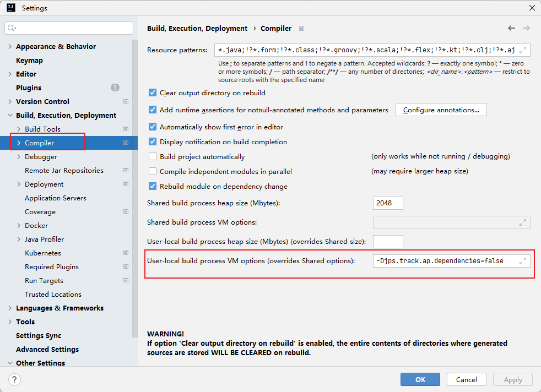Image resolution: width=541 pixels, height=392 pixels.
Task: Enable Build project automatically
Action: [153, 156]
